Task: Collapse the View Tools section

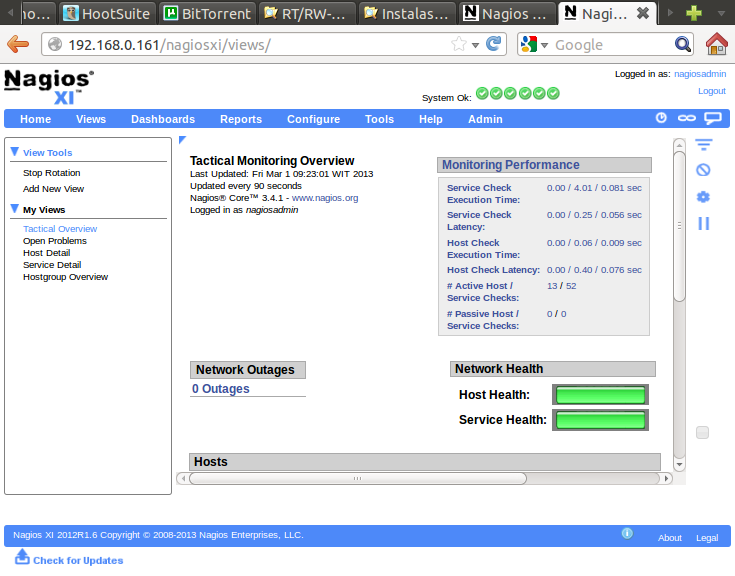Action: (x=15, y=152)
